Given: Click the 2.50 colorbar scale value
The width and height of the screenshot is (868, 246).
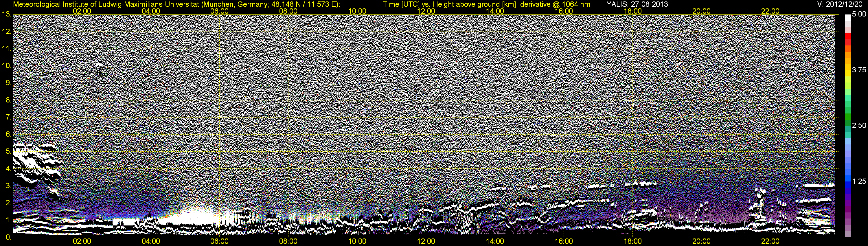Looking at the screenshot, I should 859,126.
